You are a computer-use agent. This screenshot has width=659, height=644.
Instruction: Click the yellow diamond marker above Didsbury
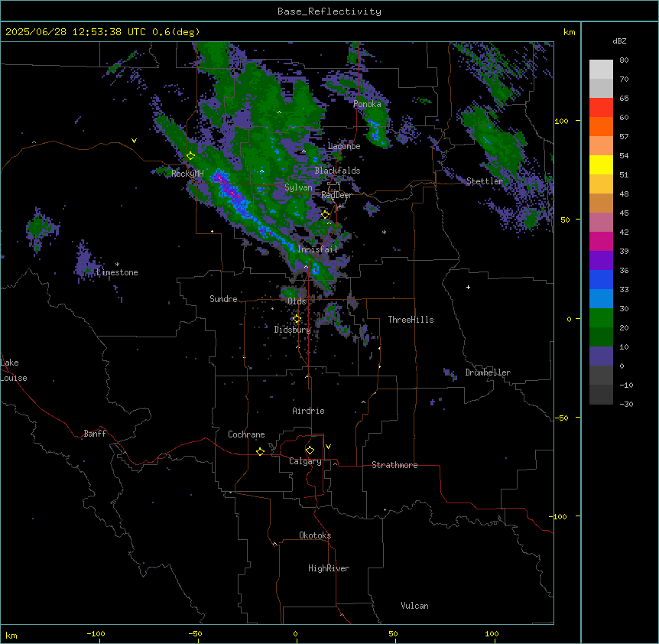297,319
